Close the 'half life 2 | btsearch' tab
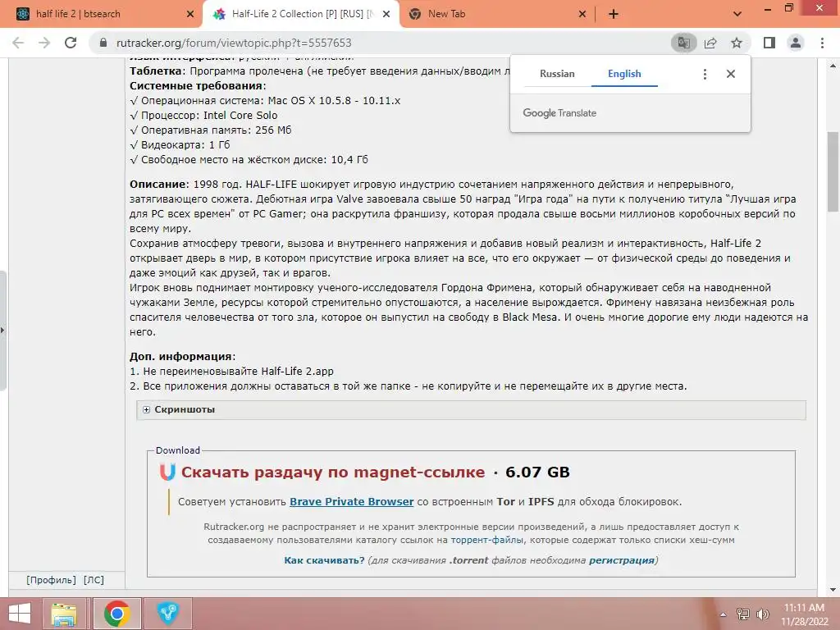Viewport: 840px width, 630px height. pos(190,14)
